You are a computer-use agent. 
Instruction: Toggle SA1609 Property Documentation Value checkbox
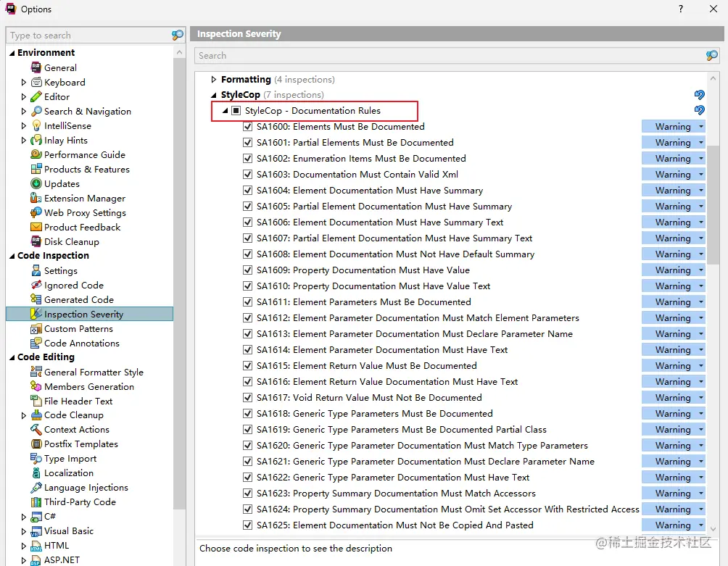click(x=247, y=270)
